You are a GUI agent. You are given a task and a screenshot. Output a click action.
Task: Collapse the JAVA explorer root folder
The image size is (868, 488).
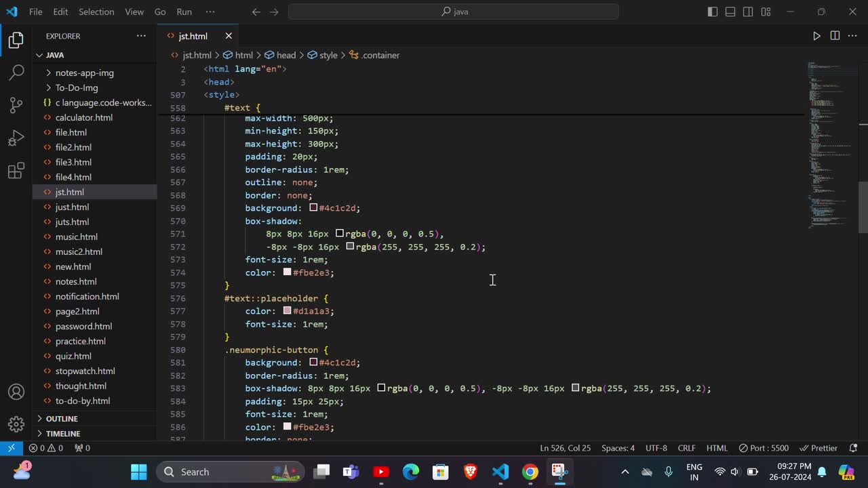55,55
